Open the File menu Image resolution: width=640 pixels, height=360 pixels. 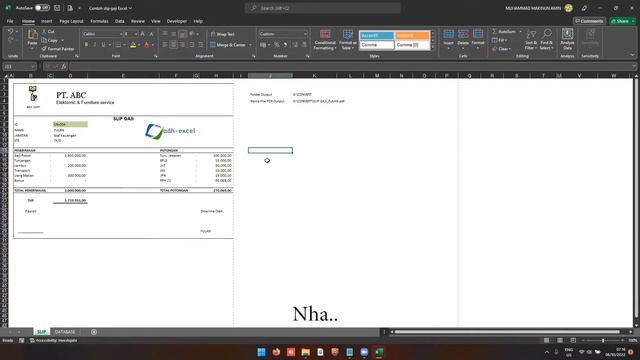10,21
